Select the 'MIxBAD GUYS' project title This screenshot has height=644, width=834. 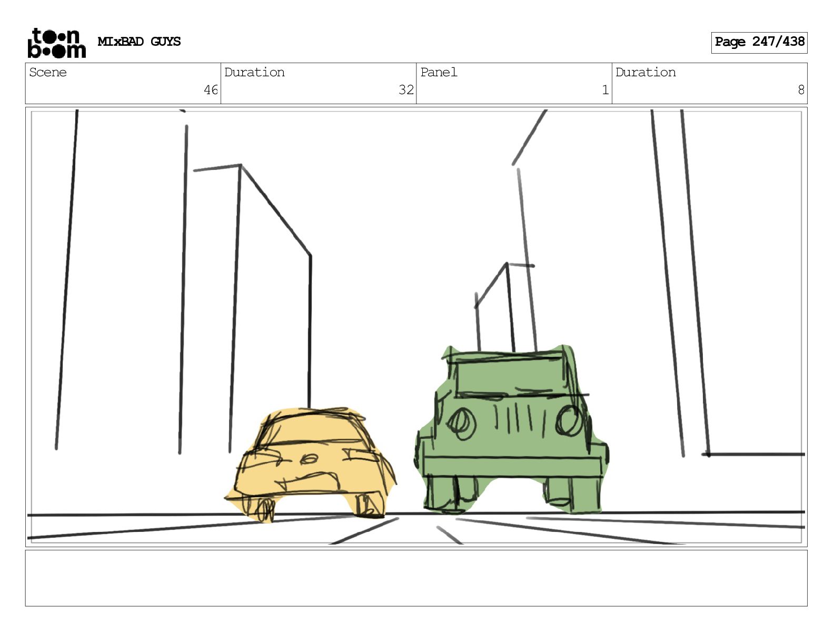pyautogui.click(x=139, y=42)
